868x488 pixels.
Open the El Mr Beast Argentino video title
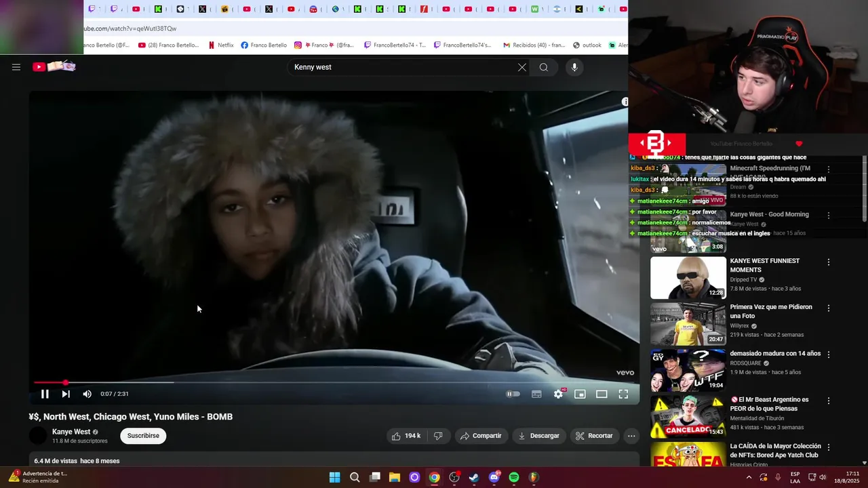pos(769,404)
